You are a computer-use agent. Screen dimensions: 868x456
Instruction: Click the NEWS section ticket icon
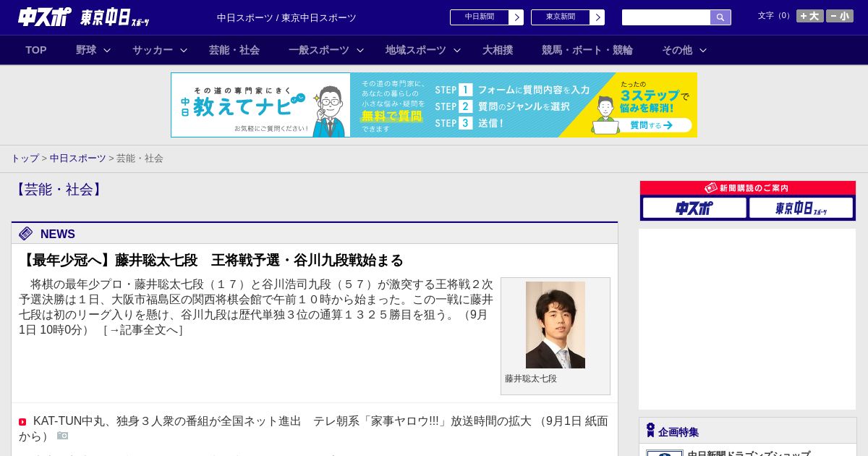[26, 233]
